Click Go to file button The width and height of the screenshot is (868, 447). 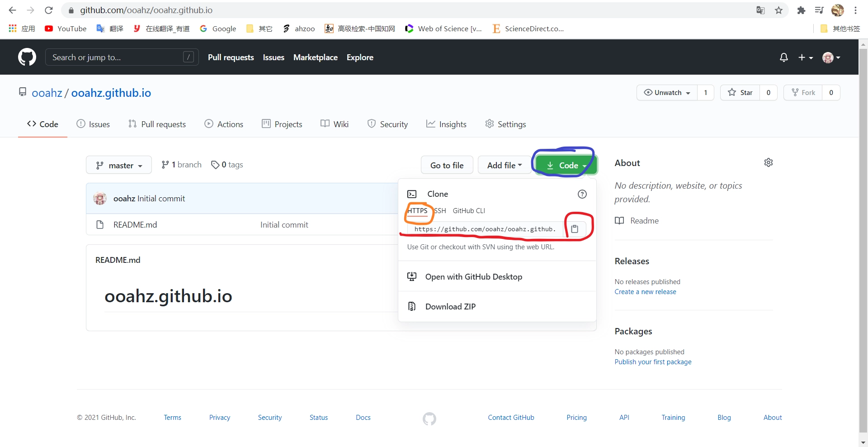(x=447, y=165)
